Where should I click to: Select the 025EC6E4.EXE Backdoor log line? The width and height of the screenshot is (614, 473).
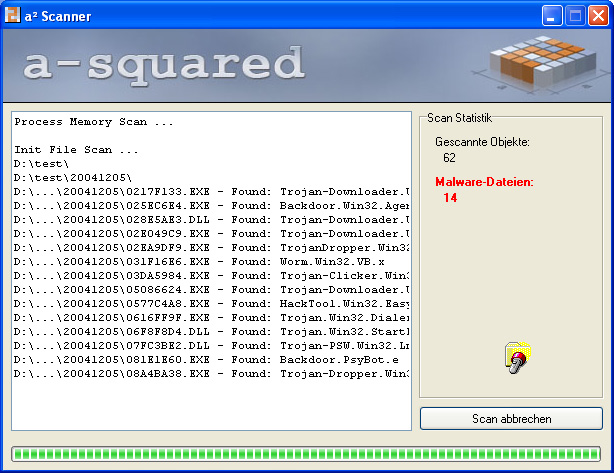click(x=211, y=206)
